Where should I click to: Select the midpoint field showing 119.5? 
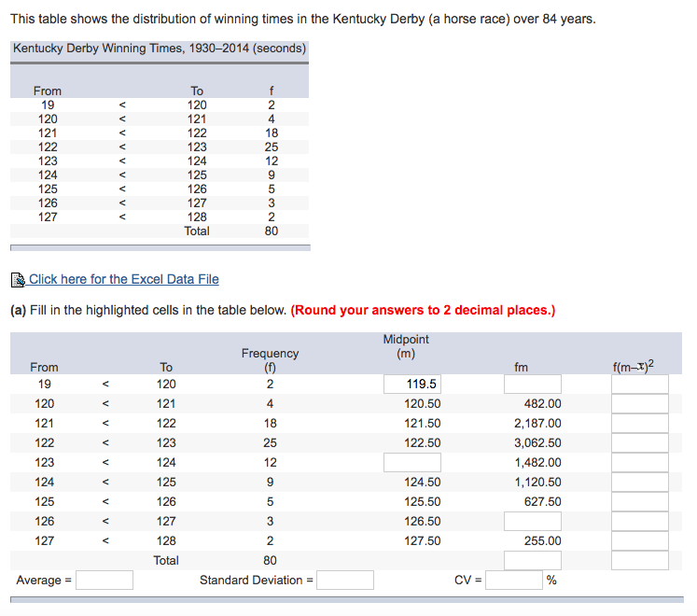[x=412, y=385]
